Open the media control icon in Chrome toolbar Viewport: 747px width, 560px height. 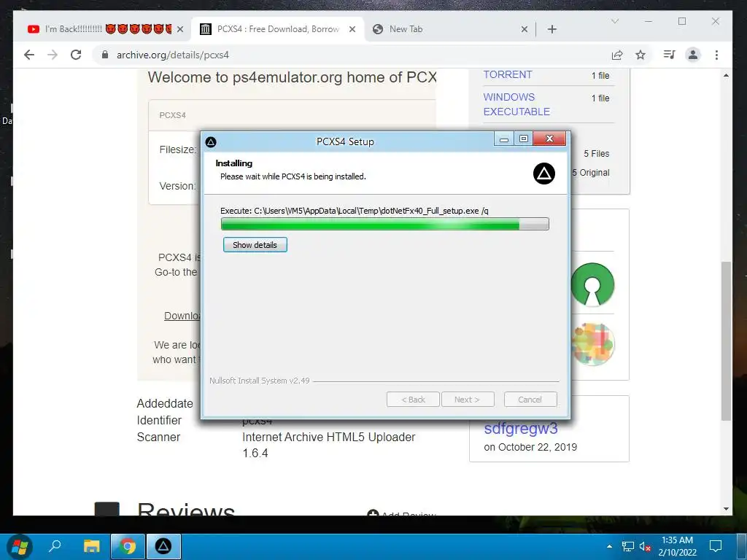tap(670, 55)
